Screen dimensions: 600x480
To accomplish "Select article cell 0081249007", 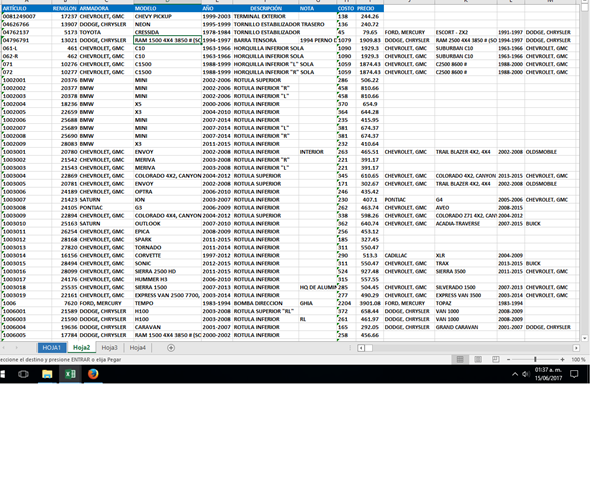I will pyautogui.click(x=27, y=16).
